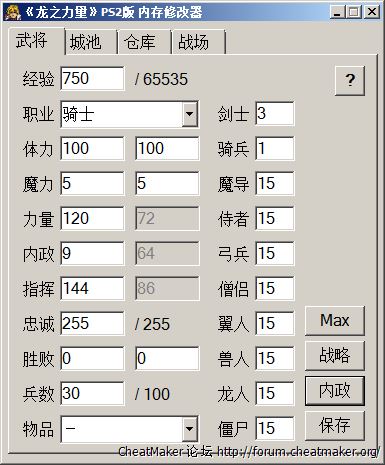Click the 保存 button

(335, 426)
